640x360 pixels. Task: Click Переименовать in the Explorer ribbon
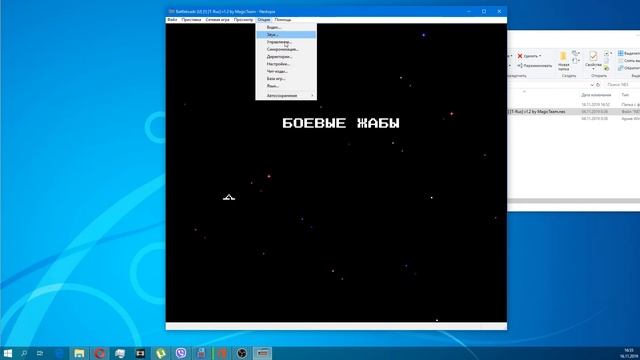(534, 66)
